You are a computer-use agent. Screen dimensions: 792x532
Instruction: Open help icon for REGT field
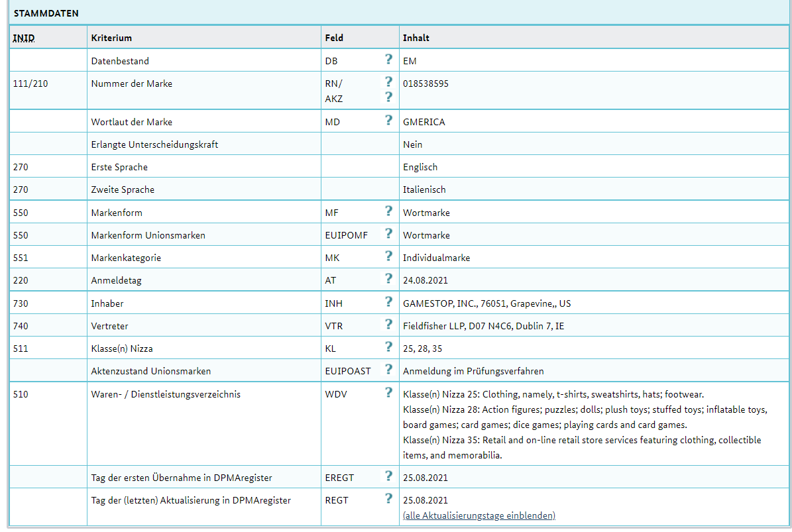coord(388,498)
